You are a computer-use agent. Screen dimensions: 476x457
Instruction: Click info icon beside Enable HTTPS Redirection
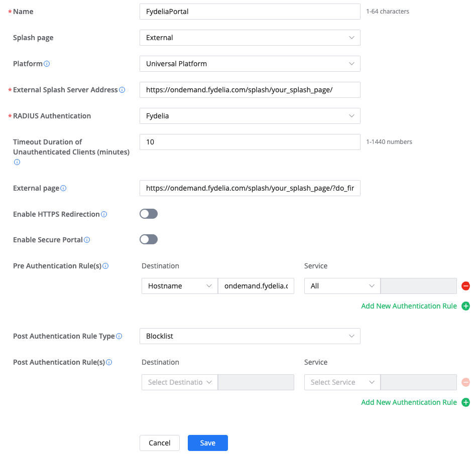coord(104,214)
